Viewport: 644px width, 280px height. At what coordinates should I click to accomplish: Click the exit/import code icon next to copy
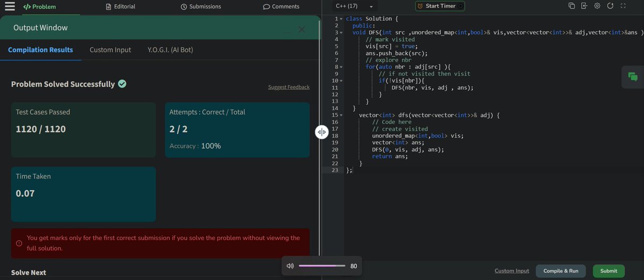click(x=584, y=6)
